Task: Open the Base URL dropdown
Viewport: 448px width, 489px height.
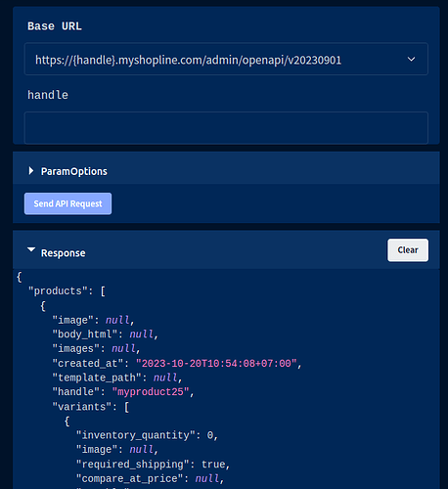Action: coord(226,59)
